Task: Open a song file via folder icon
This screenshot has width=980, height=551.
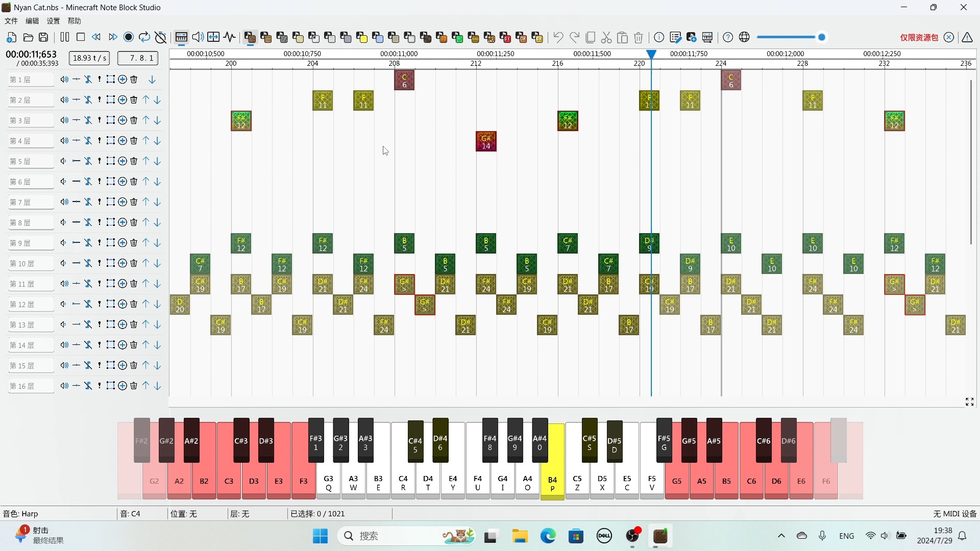Action: pos(28,37)
